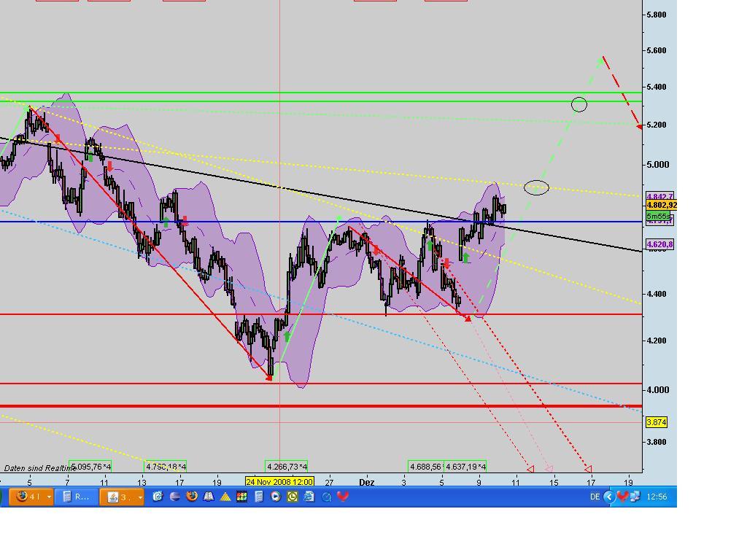This screenshot has height=560, width=747.
Task: Open the DE language indicator in tray
Action: pyautogui.click(x=595, y=497)
